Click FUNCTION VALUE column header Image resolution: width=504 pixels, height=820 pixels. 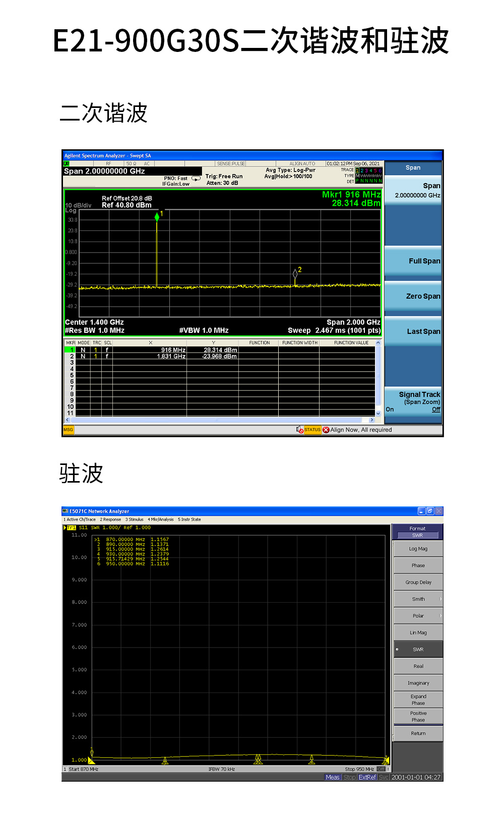click(x=351, y=343)
